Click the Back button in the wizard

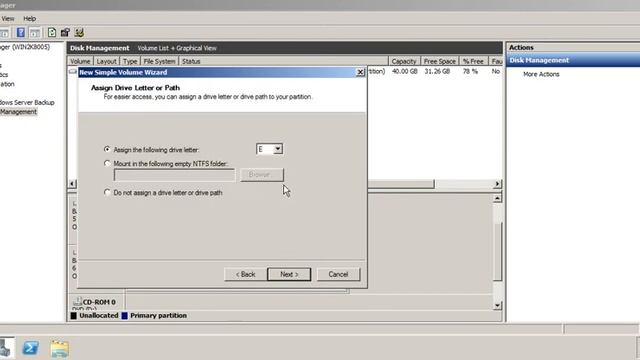click(245, 274)
